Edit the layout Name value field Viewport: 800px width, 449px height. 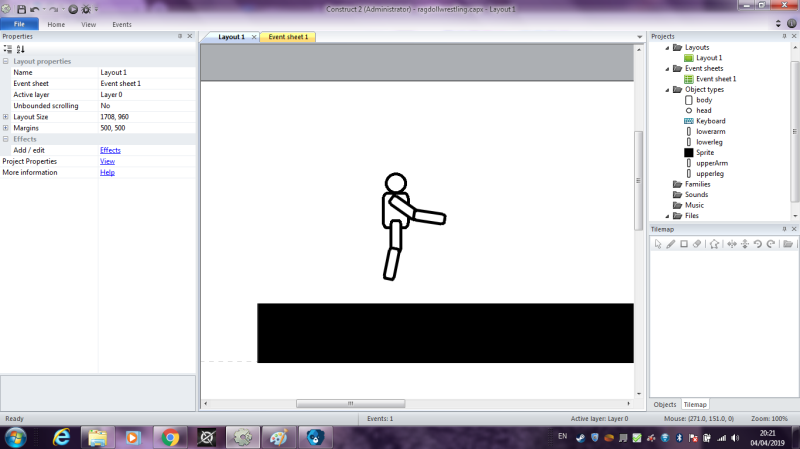pos(147,72)
